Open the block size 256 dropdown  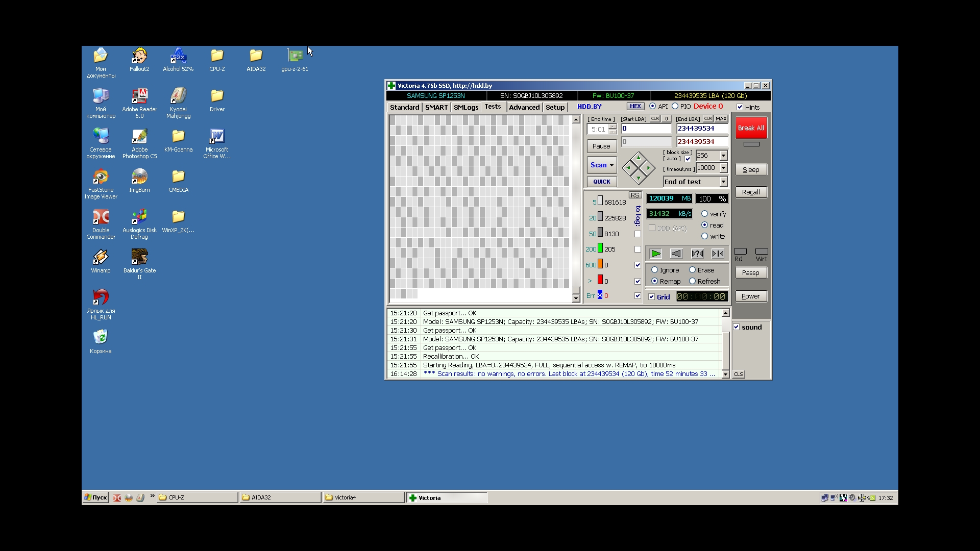723,156
